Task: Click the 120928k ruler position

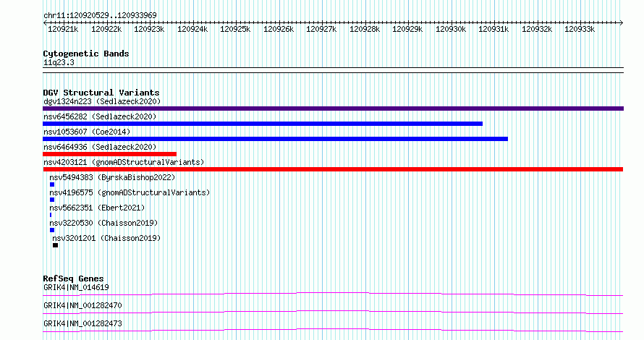Action: click(364, 29)
